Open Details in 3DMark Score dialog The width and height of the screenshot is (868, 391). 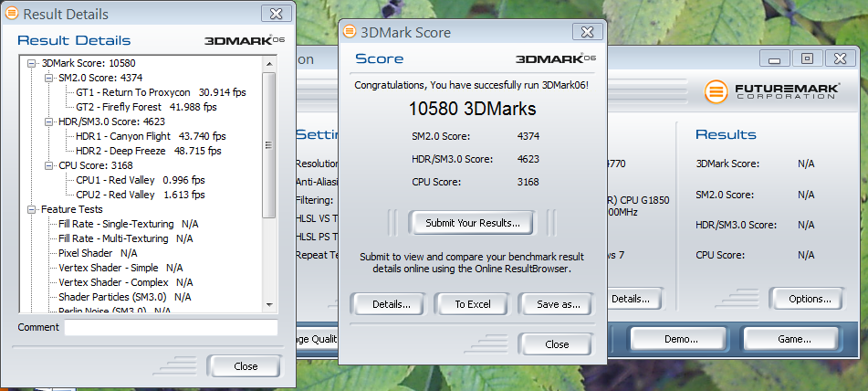point(392,304)
